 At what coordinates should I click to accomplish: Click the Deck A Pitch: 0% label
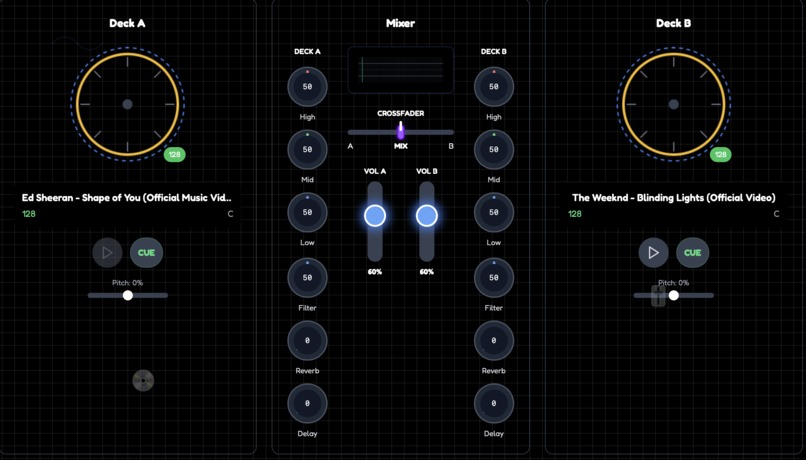tap(127, 283)
